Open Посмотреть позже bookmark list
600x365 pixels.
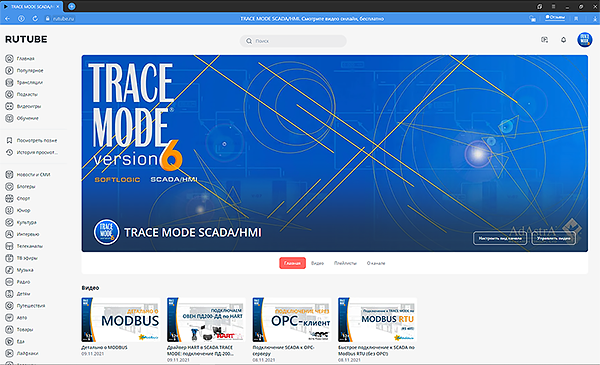(x=31, y=140)
